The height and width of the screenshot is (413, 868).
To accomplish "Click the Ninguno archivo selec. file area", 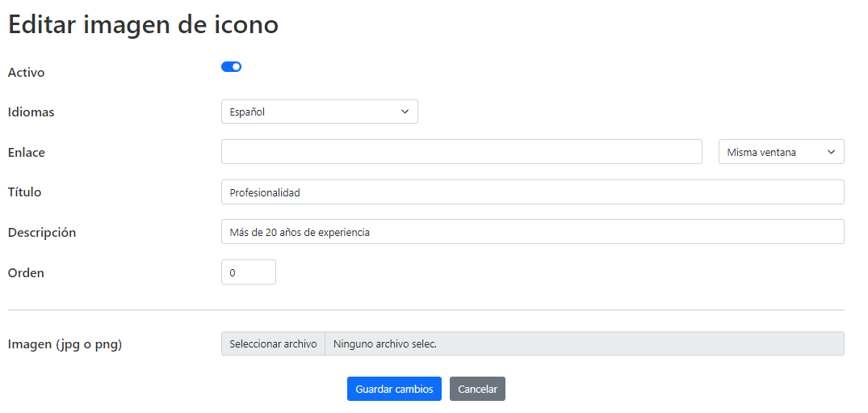I will pos(585,343).
